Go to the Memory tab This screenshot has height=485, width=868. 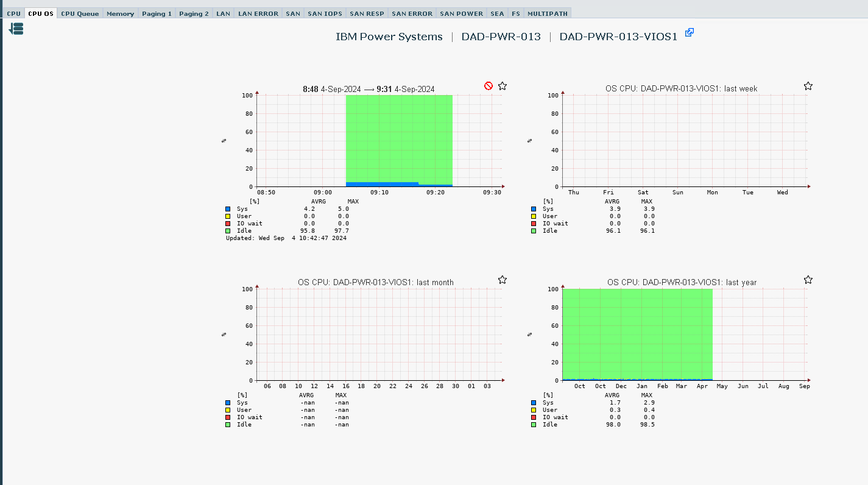tap(120, 13)
